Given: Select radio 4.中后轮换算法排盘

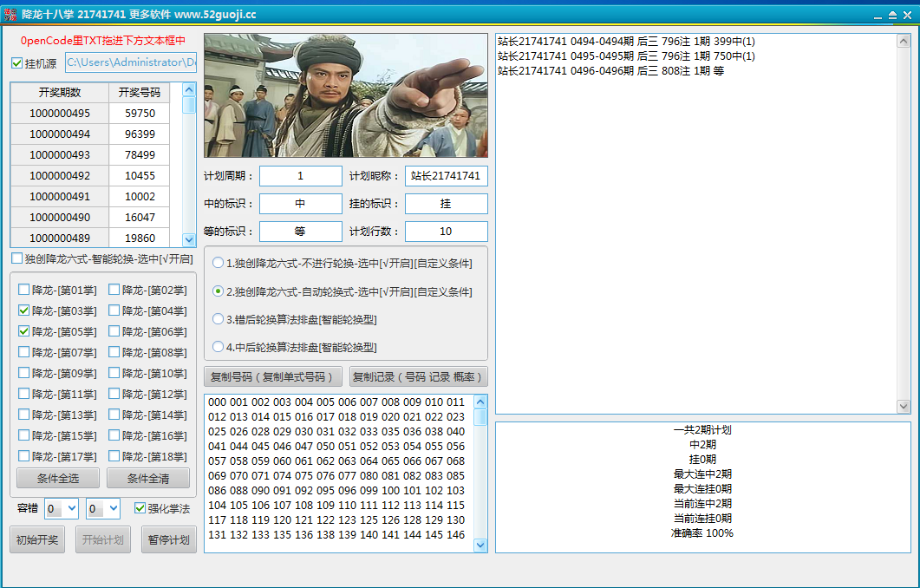Looking at the screenshot, I should tap(218, 347).
